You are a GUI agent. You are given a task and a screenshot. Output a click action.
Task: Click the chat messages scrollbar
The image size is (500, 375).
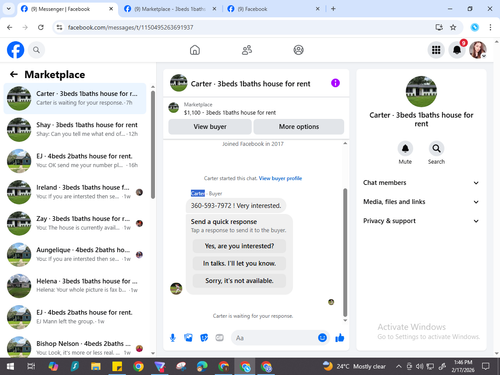tap(345, 252)
